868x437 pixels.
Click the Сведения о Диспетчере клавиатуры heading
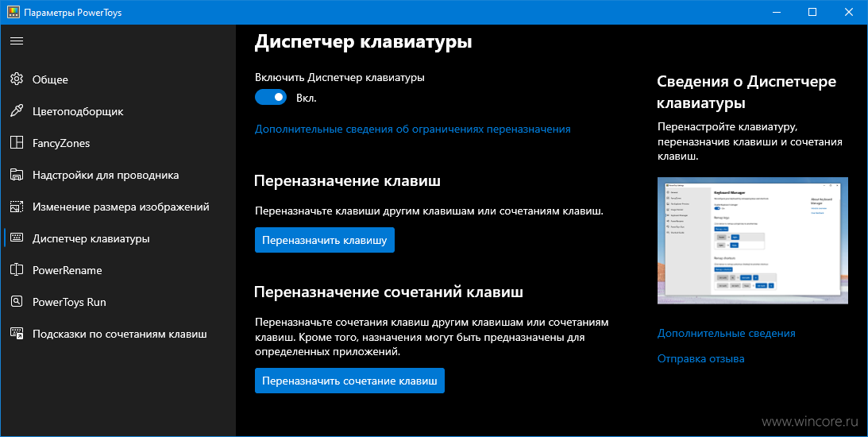[x=746, y=92]
